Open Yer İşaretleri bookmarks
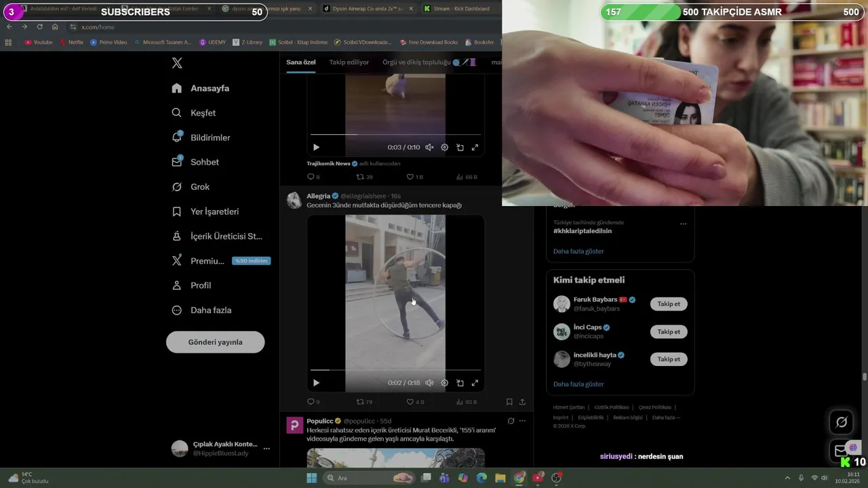The height and width of the screenshot is (488, 868). 205,211
